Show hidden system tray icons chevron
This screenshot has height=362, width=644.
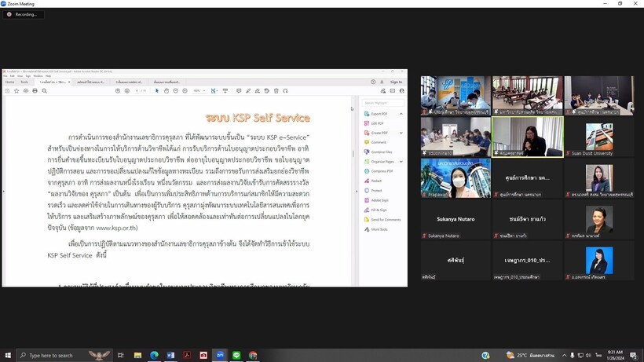pyautogui.click(x=565, y=356)
